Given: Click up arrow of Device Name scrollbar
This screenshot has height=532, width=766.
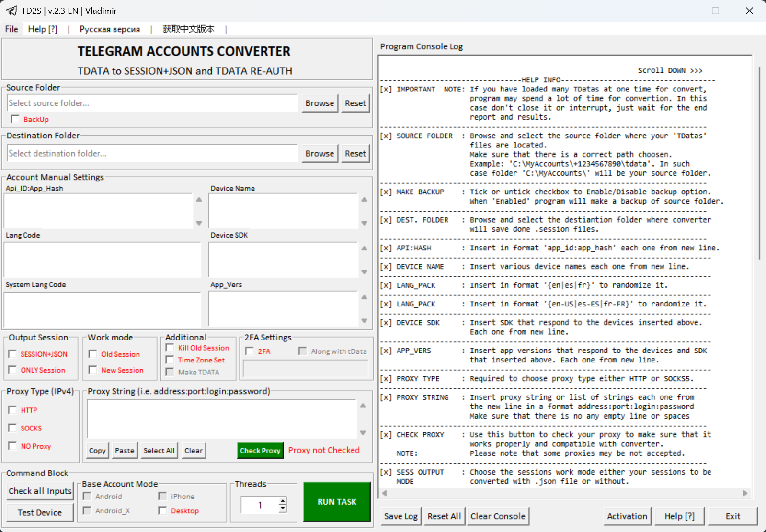Looking at the screenshot, I should (x=364, y=199).
